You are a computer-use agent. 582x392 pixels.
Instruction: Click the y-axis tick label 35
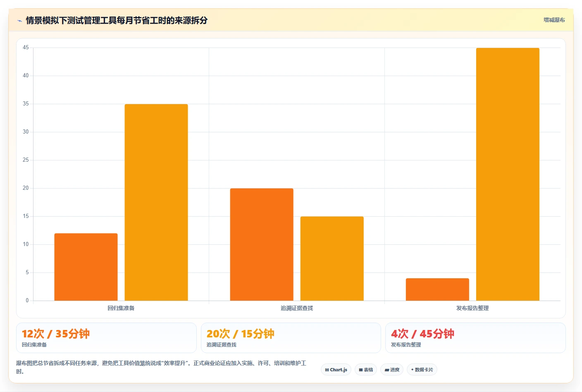[26, 104]
